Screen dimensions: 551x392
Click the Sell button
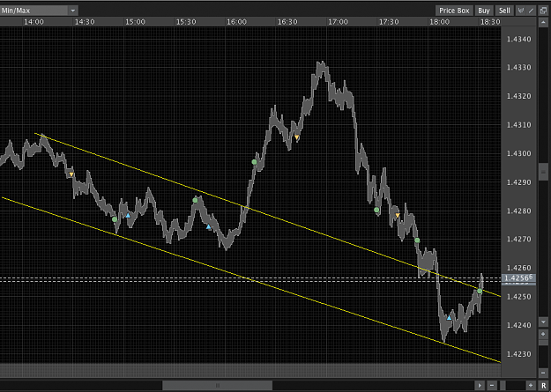504,11
